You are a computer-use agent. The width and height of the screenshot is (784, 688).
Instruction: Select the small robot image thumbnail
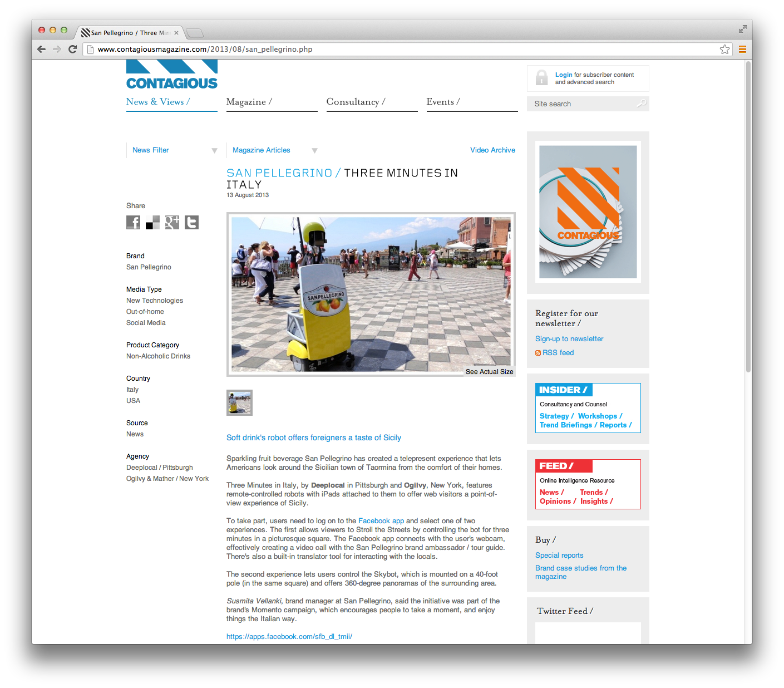pyautogui.click(x=239, y=402)
